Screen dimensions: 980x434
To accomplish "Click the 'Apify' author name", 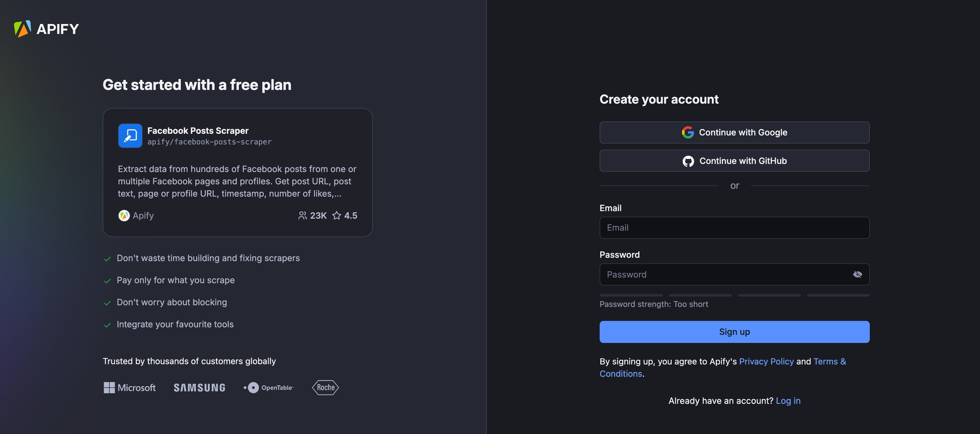I will (x=143, y=216).
